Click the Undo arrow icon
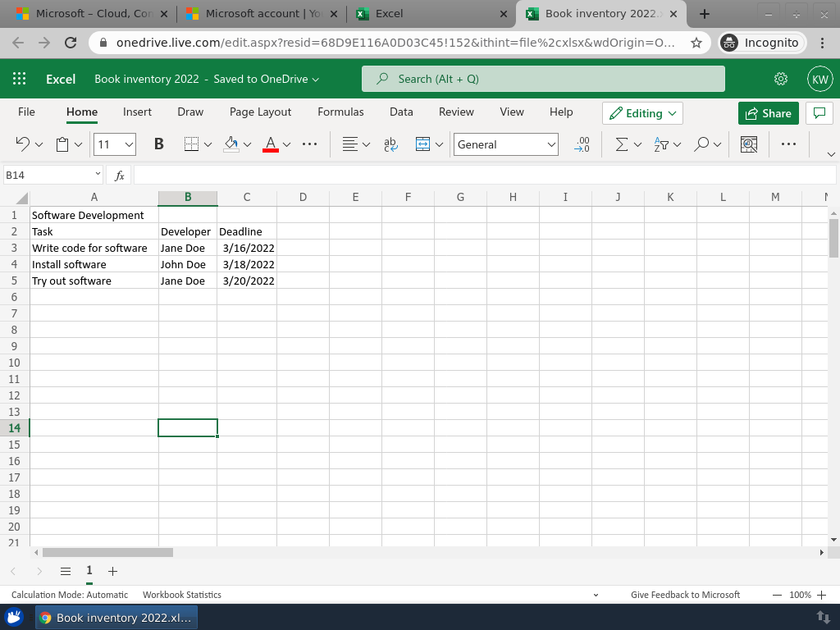Screen dimensions: 840x630 coord(23,144)
